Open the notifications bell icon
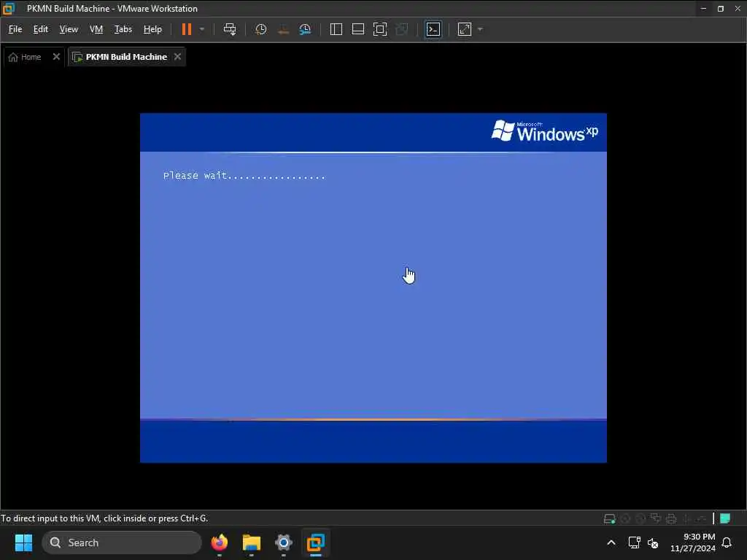This screenshot has height=560, width=747. (727, 542)
